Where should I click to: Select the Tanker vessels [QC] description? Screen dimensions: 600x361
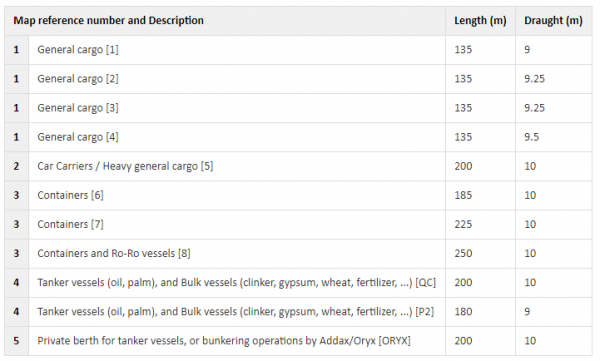[236, 283]
